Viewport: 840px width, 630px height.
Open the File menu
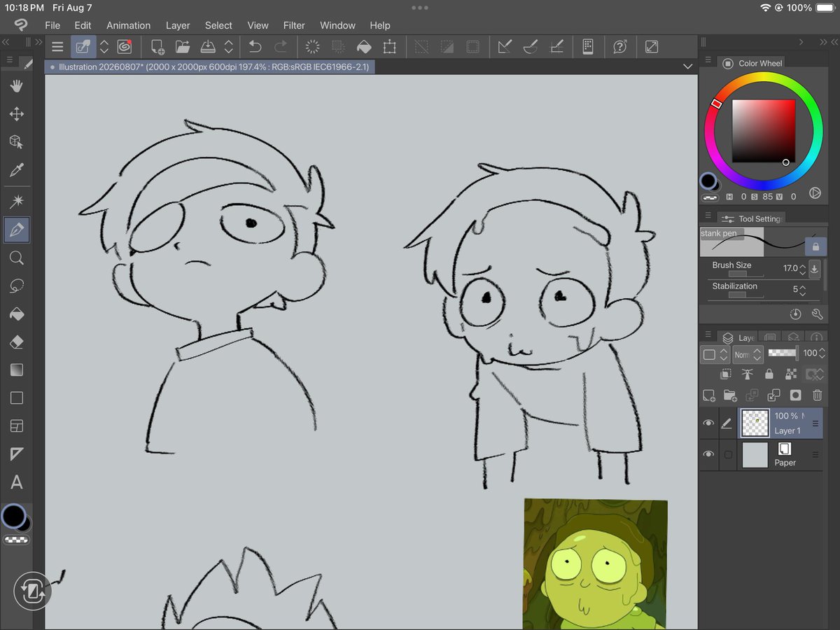[52, 25]
